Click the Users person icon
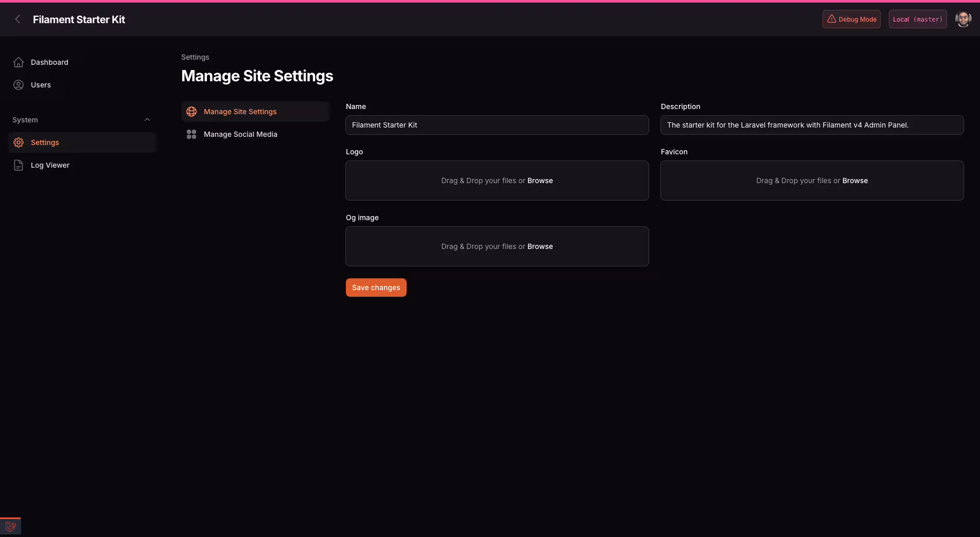 coord(19,85)
